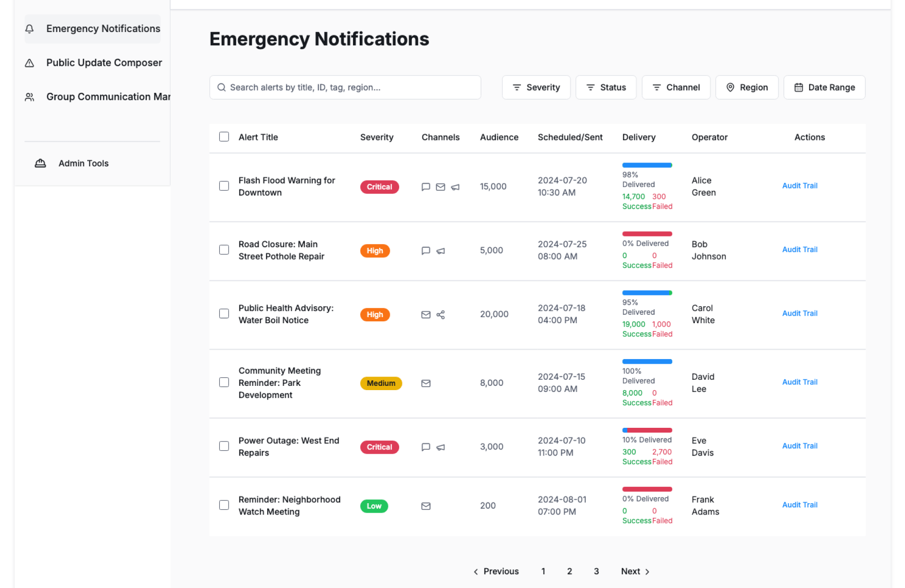The height and width of the screenshot is (588, 905).
Task: Click the warning triangle icon for Public Update Composer
Action: (29, 63)
